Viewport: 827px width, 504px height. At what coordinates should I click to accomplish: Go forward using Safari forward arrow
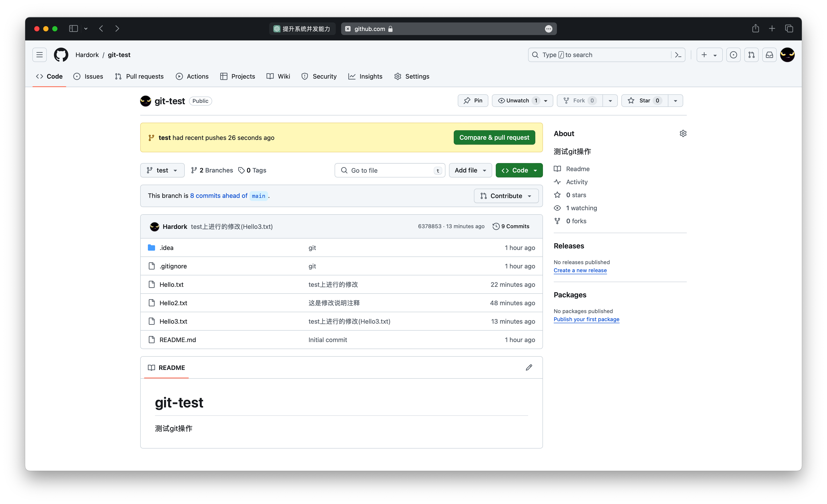[117, 29]
